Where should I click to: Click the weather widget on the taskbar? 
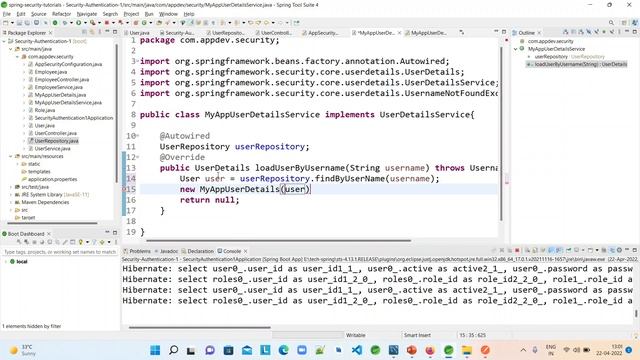(23, 350)
